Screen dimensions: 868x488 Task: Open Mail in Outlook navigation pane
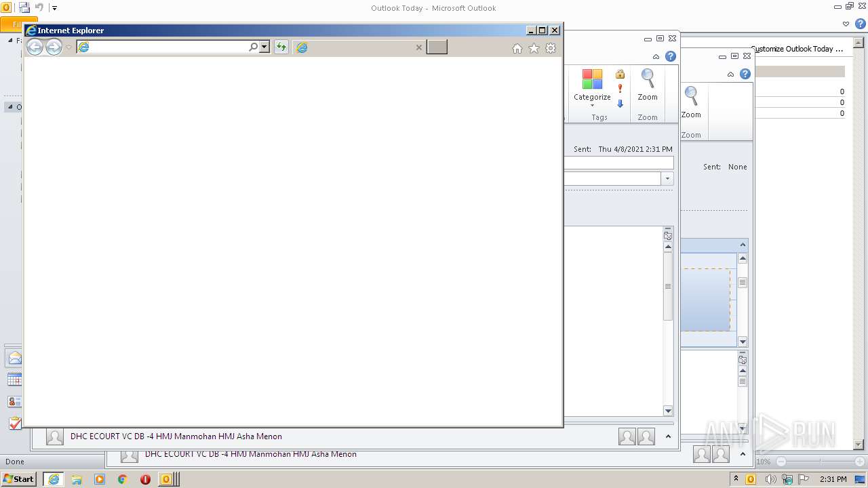14,358
